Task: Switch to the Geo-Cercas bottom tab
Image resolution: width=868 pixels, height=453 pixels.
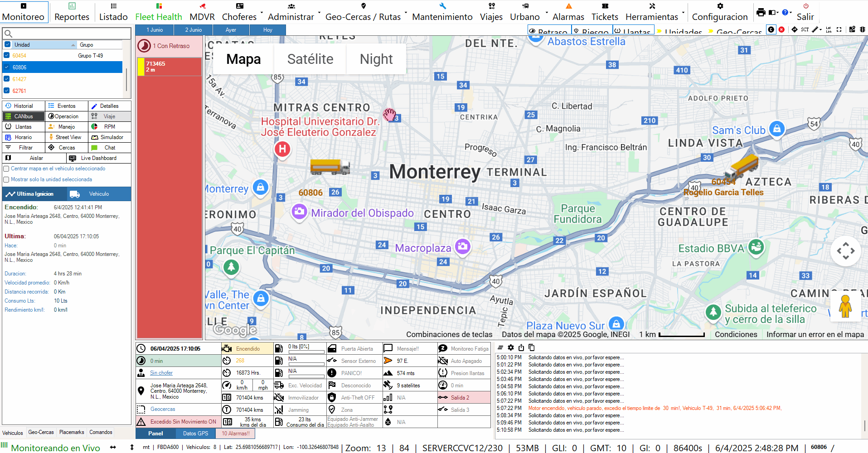Action: 41,432
